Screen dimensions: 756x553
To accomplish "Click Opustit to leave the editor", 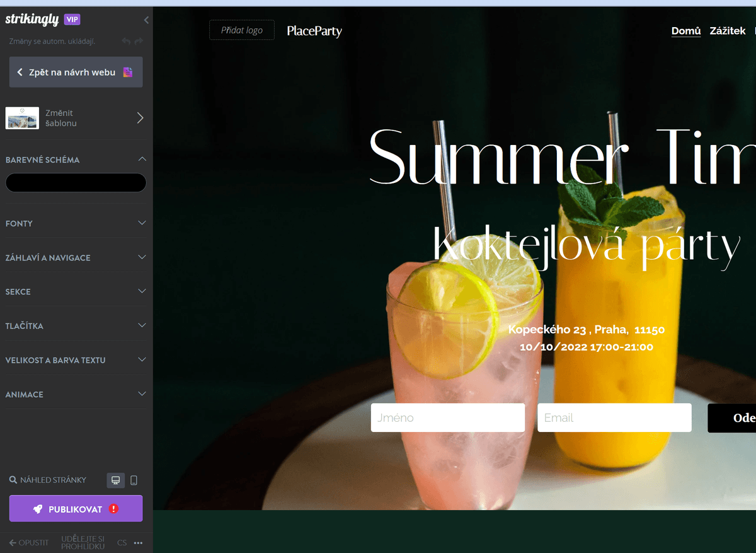I will coord(29,543).
